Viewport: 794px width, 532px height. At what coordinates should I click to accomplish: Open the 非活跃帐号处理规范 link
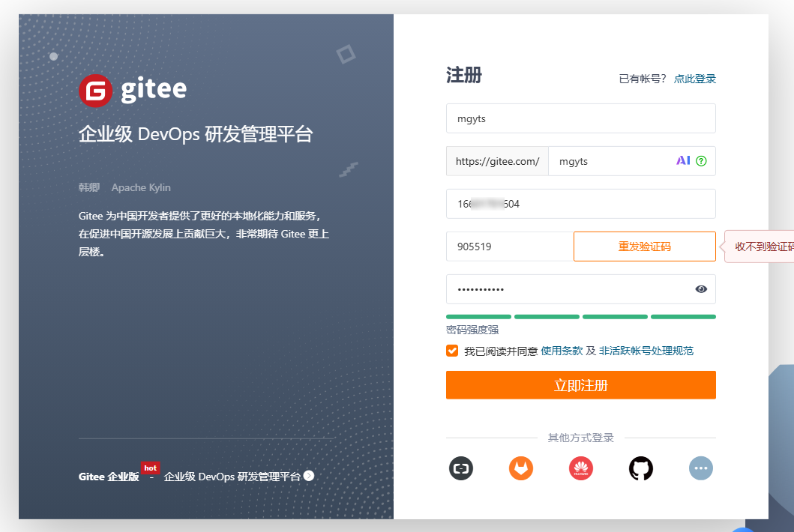pos(646,351)
